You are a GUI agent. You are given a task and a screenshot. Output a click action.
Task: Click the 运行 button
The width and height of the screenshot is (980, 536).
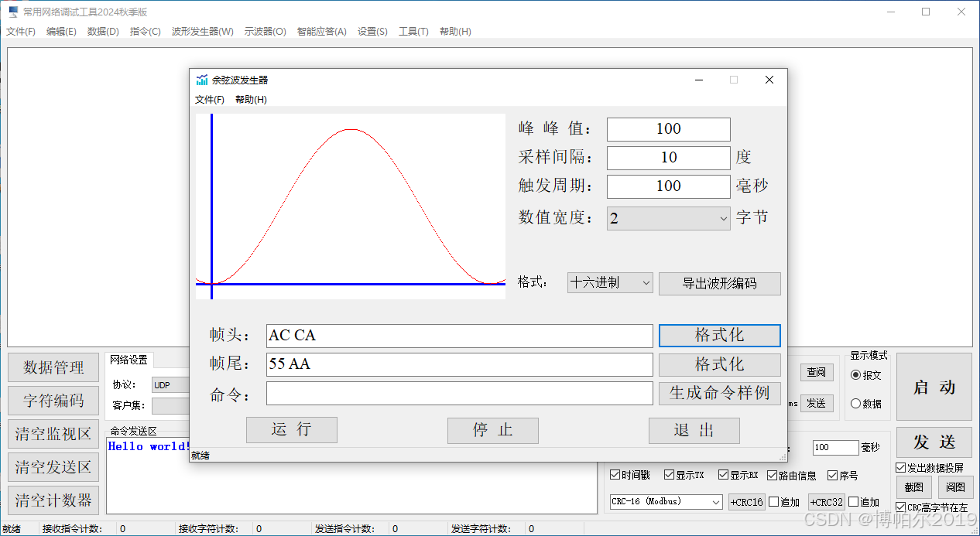click(292, 430)
